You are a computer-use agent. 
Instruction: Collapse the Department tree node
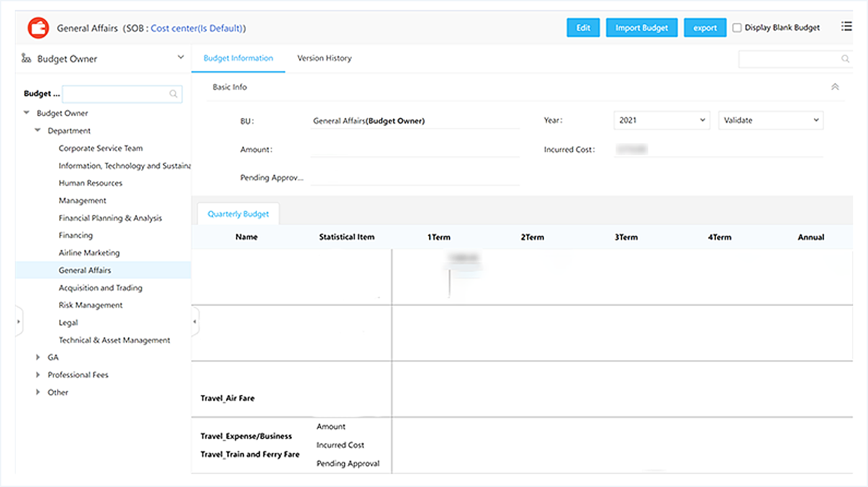(x=38, y=130)
